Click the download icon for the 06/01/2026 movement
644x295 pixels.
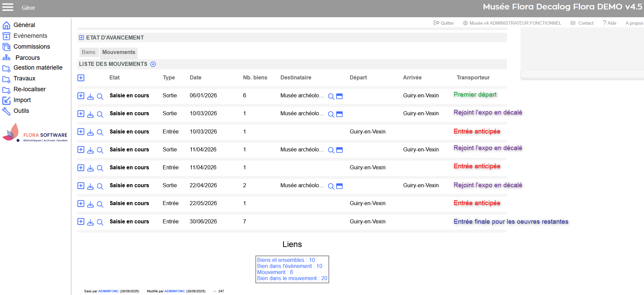point(90,96)
